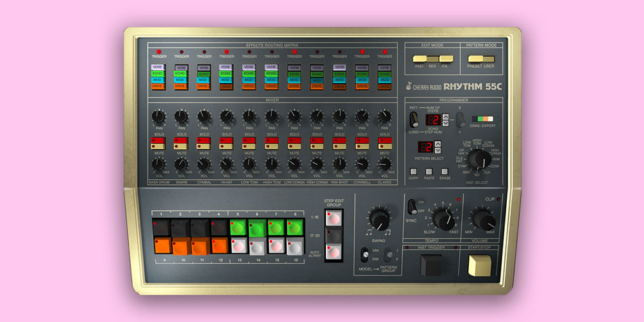Click the DRAG-EXPORT color strip

click(x=482, y=118)
